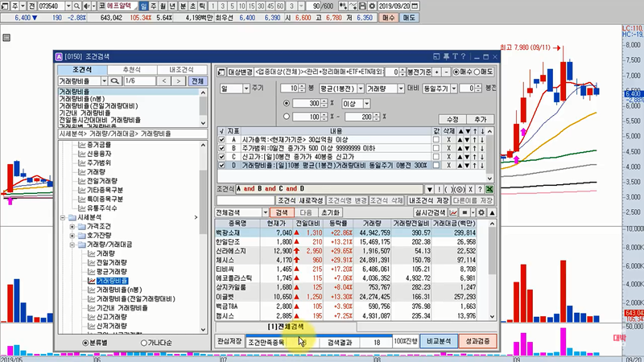
Task: Click the 초기화 reset button
Action: (331, 212)
